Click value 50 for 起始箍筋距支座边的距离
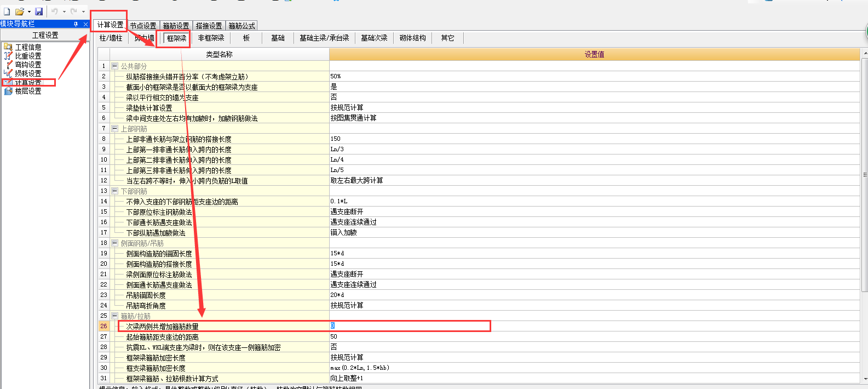Viewport: 868px width, 389px height. [594, 336]
